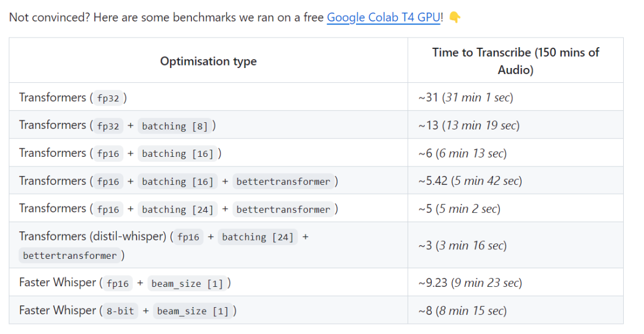Select the "~9.23 (9 min 23 sec)" cell
This screenshot has width=644, height=334.
click(x=470, y=283)
